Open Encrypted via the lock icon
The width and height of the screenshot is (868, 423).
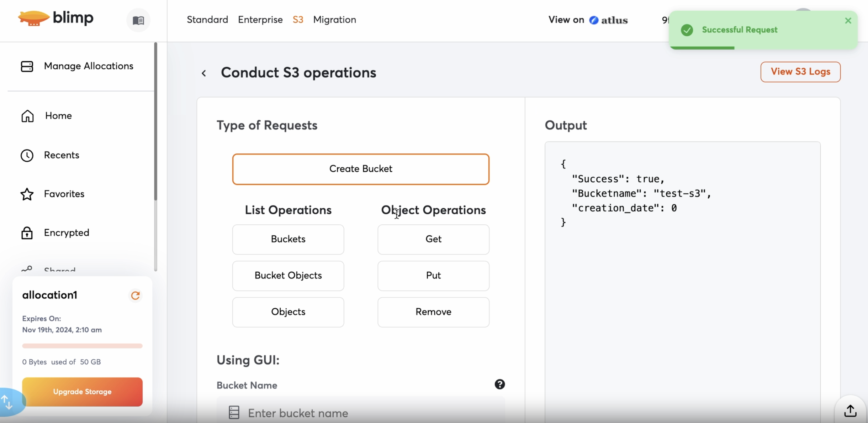point(27,233)
